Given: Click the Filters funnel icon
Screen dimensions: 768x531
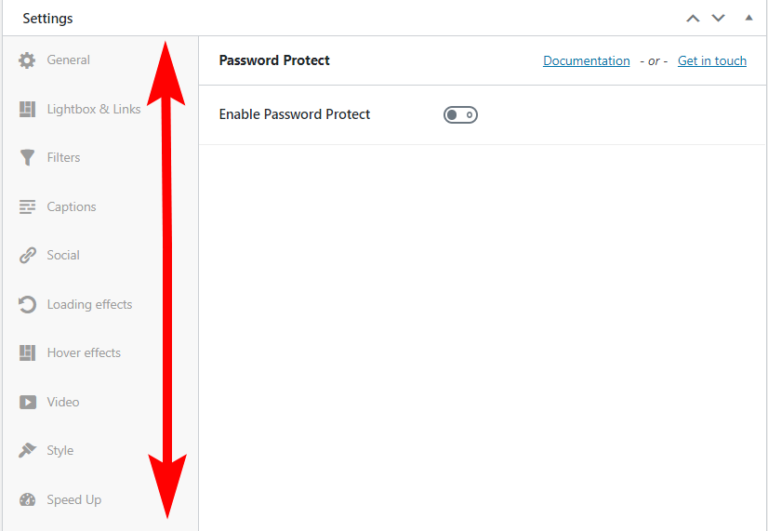Looking at the screenshot, I should pyautogui.click(x=27, y=158).
